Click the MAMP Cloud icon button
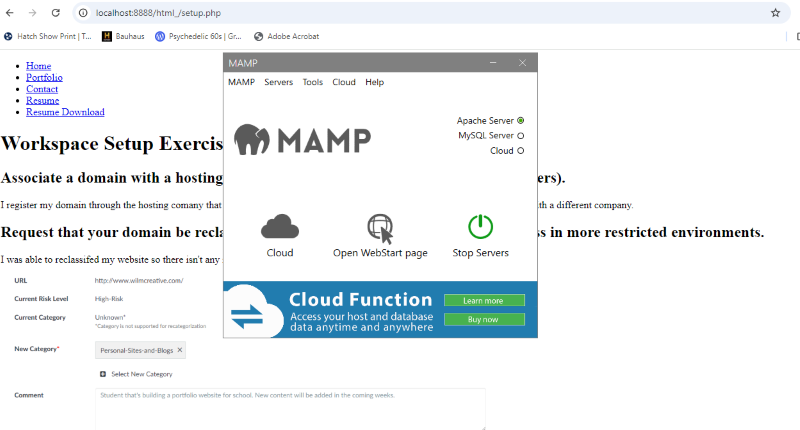The height and width of the screenshot is (430, 800). (x=280, y=227)
